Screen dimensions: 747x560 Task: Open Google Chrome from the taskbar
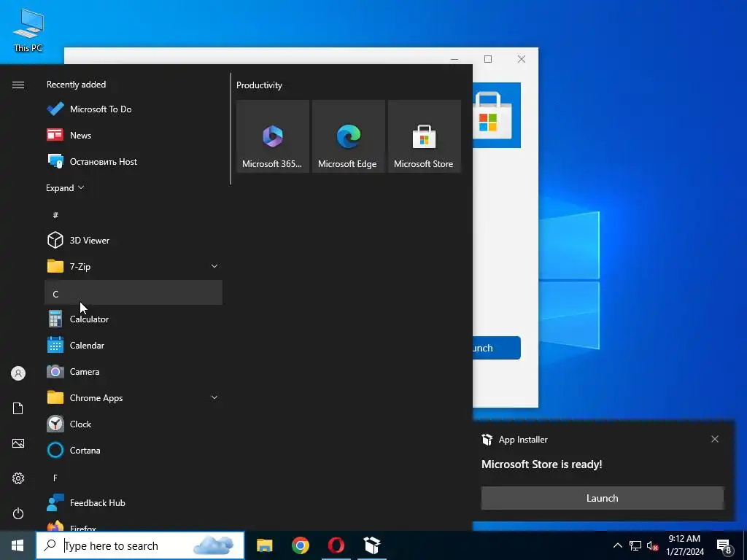click(x=300, y=545)
